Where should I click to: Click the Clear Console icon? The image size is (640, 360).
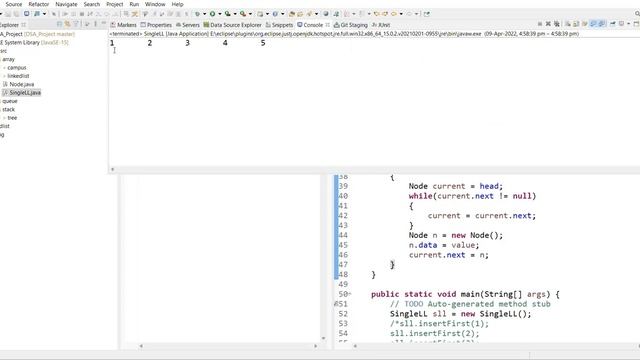568,24
